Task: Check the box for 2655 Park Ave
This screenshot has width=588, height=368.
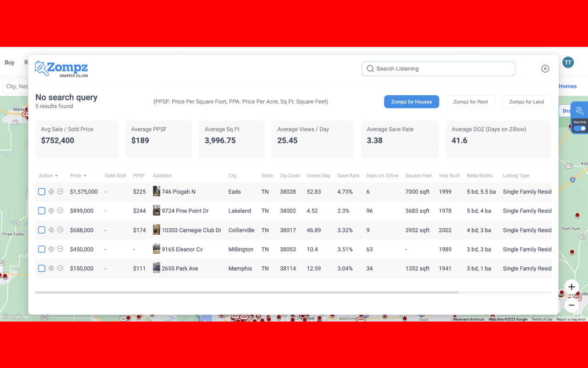Action: tap(41, 268)
